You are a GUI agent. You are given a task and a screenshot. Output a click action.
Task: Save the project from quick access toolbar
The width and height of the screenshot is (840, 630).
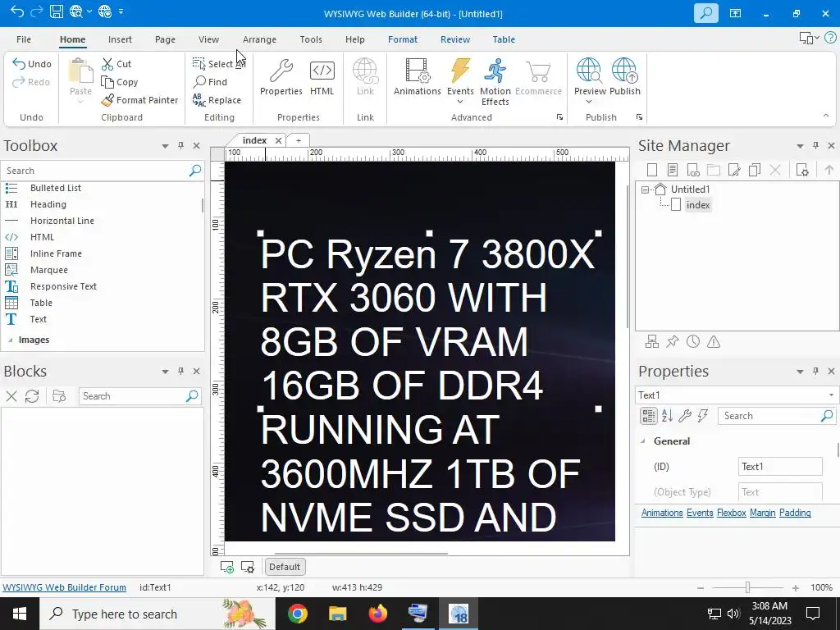[57, 11]
